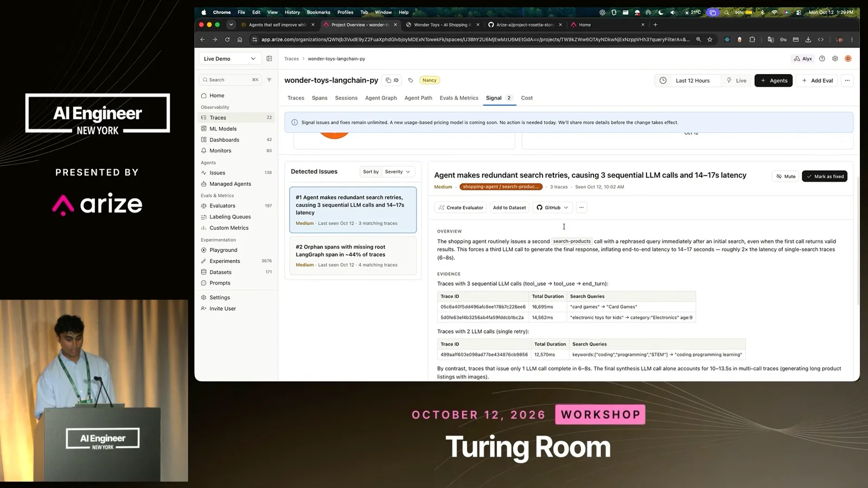This screenshot has height=488, width=868.
Task: Open ML Models in sidebar
Action: 223,129
